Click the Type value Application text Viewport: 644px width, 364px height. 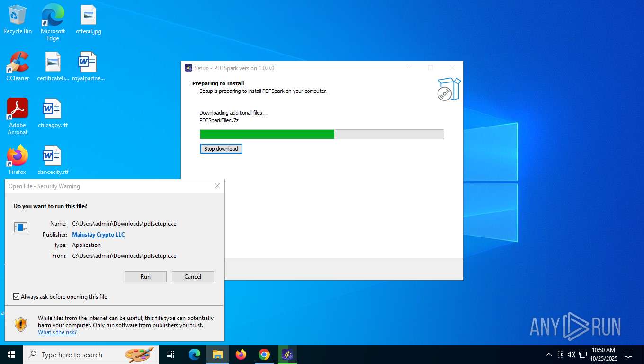coord(86,245)
